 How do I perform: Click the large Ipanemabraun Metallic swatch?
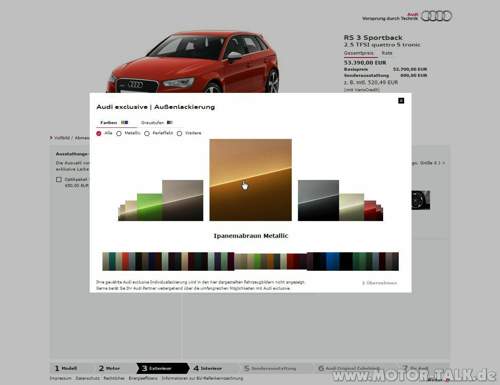point(250,180)
